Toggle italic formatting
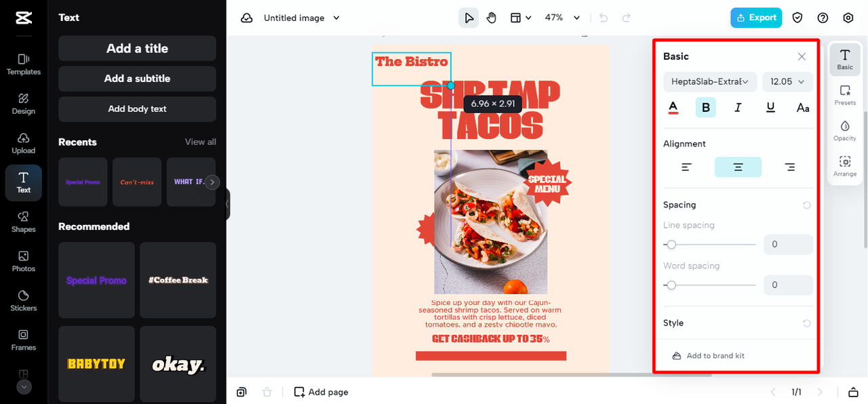 pos(738,107)
